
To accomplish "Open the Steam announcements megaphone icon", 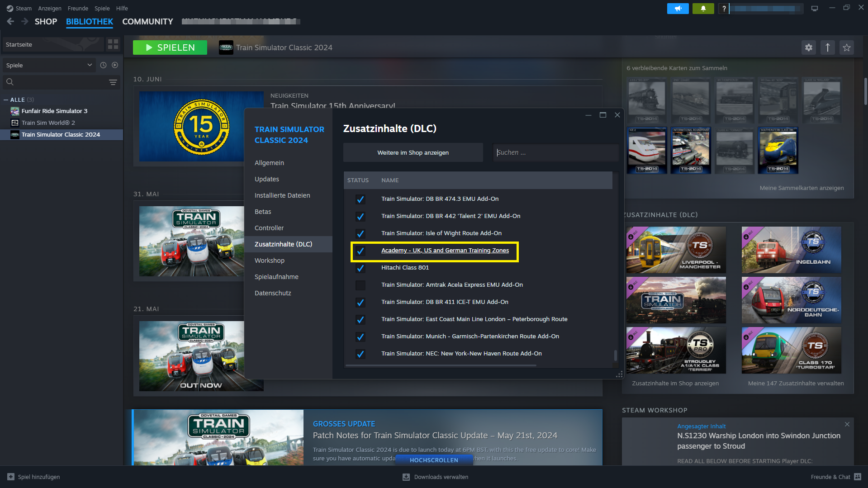I will [678, 9].
